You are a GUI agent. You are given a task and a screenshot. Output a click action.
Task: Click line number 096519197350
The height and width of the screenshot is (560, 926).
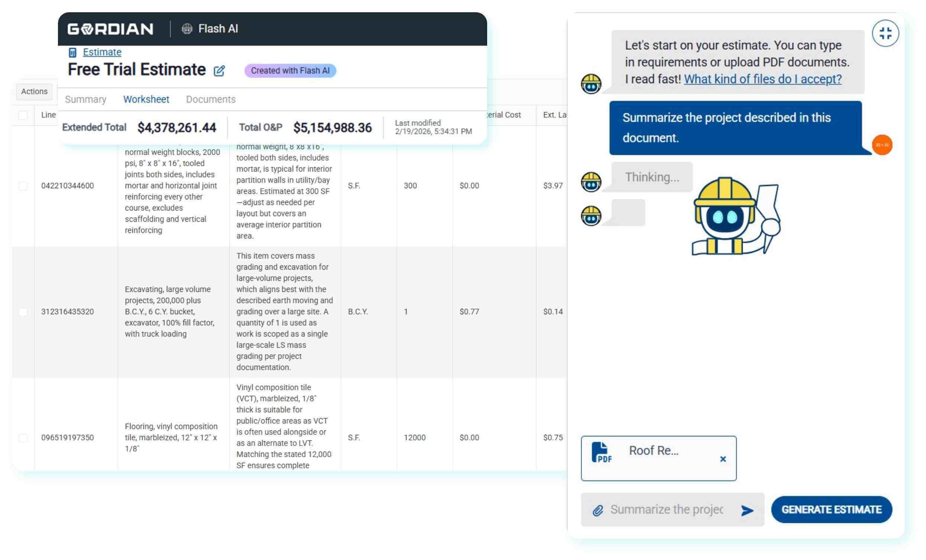pyautogui.click(x=68, y=437)
